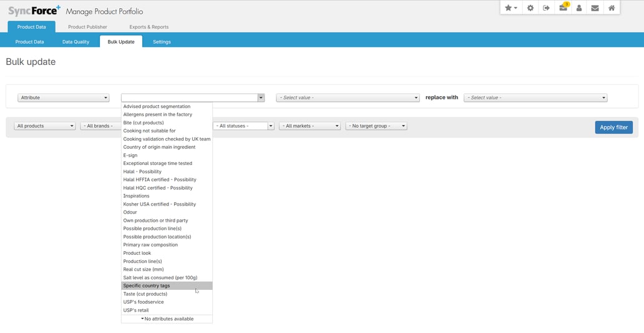
Task: Select the top Product Data tab
Action: tap(32, 27)
